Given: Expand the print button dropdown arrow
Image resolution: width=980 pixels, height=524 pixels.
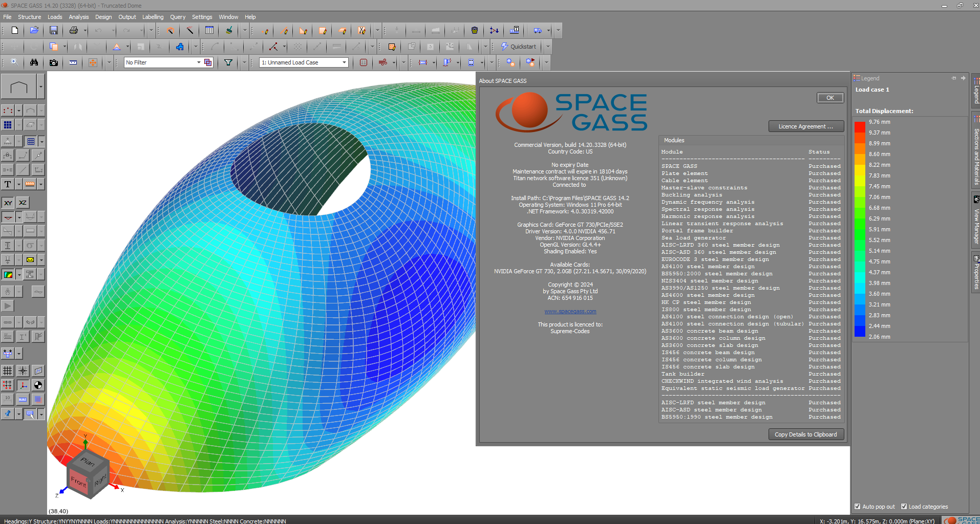Looking at the screenshot, I should (85, 31).
